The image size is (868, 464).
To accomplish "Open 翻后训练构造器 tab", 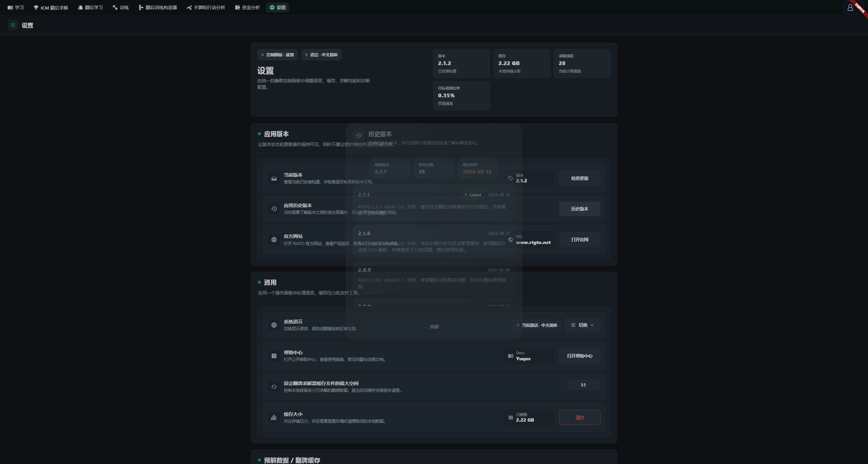I will (x=158, y=7).
